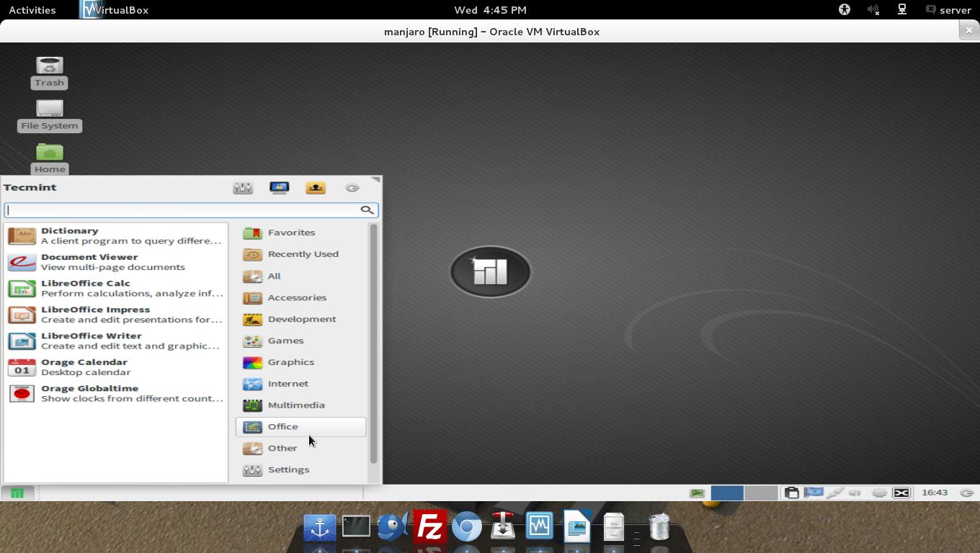Click the FileZilla icon in the dock
The width and height of the screenshot is (980, 553).
pos(429,527)
